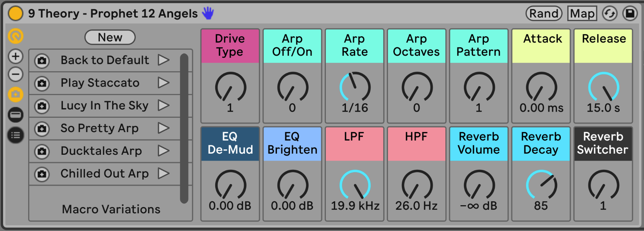Select the So Pretty Arp name
The height and width of the screenshot is (231, 644).
click(x=99, y=128)
